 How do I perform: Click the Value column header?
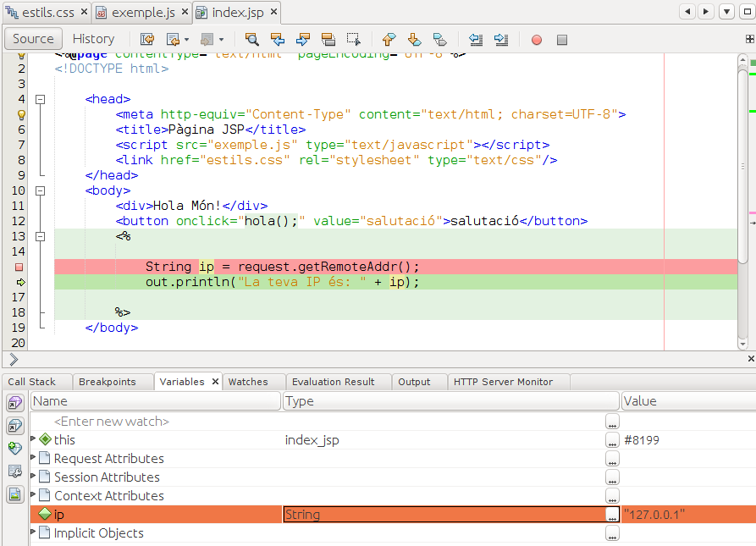pos(688,401)
